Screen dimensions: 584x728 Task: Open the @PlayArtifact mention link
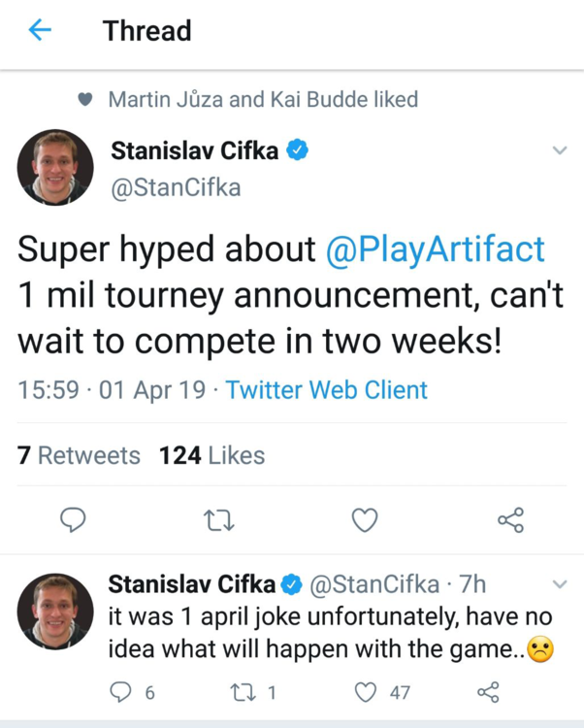coord(435,249)
